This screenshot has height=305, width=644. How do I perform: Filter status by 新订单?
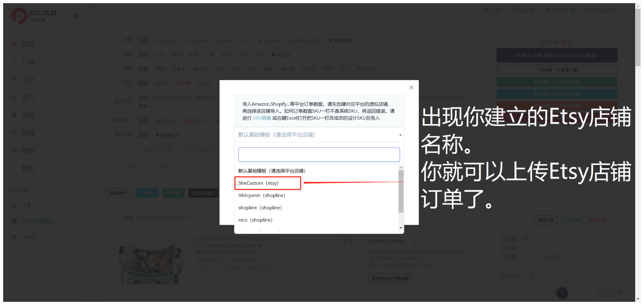pos(183,83)
